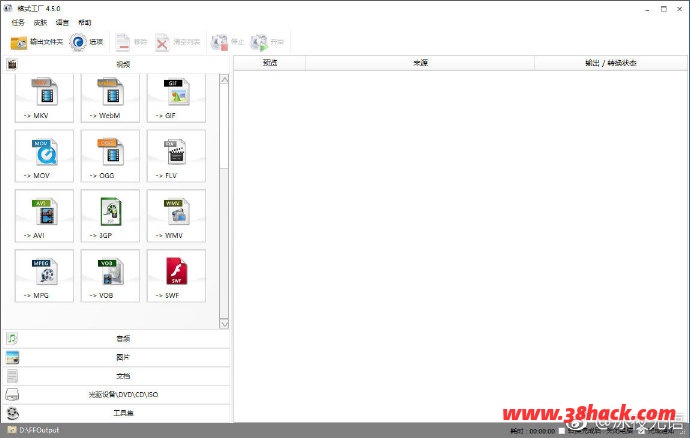Image resolution: width=690 pixels, height=438 pixels.
Task: Open the 选项 options dialog
Action: pos(86,42)
